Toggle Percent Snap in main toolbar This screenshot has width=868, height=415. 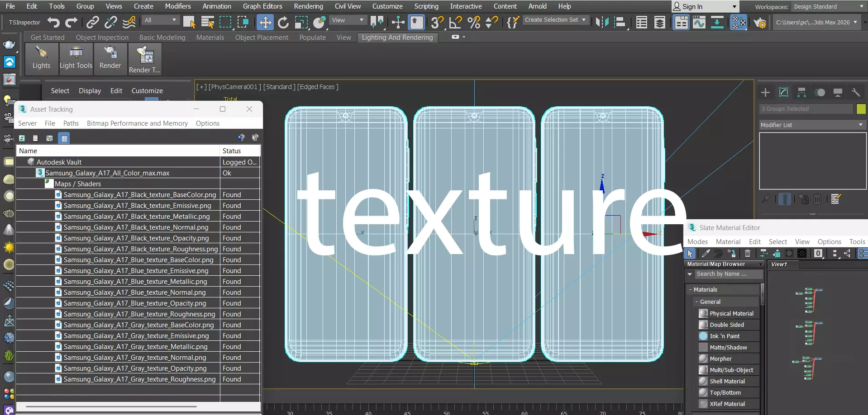[x=473, y=22]
